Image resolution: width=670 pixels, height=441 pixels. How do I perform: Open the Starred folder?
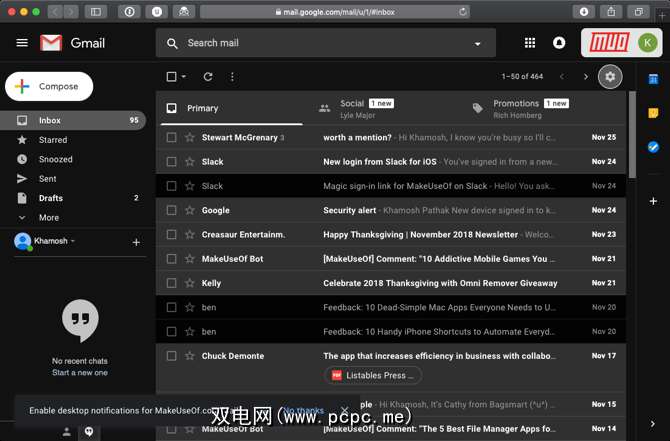[x=53, y=140]
